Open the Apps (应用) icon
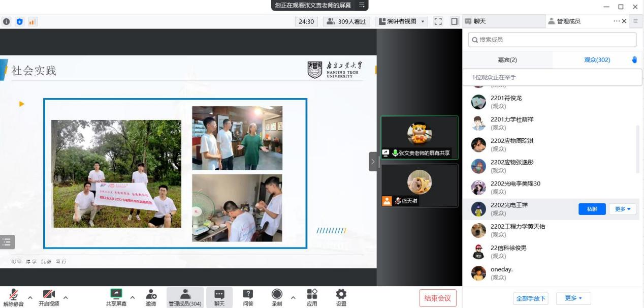Screen dimensions: 644x308 (x=312, y=297)
